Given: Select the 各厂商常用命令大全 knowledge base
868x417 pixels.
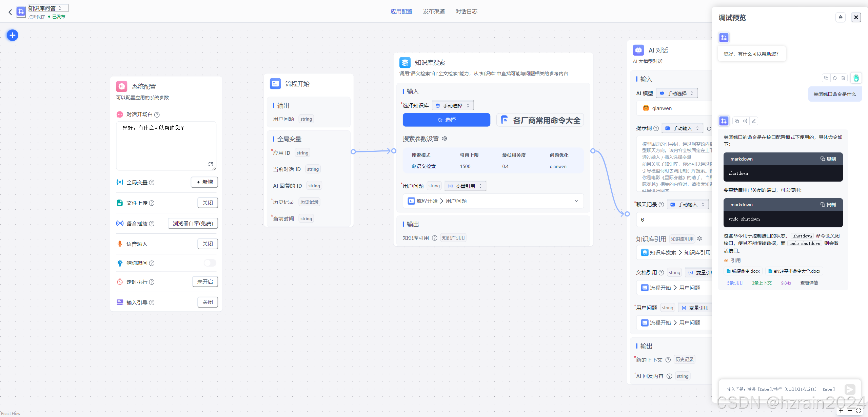Looking at the screenshot, I should (x=540, y=120).
